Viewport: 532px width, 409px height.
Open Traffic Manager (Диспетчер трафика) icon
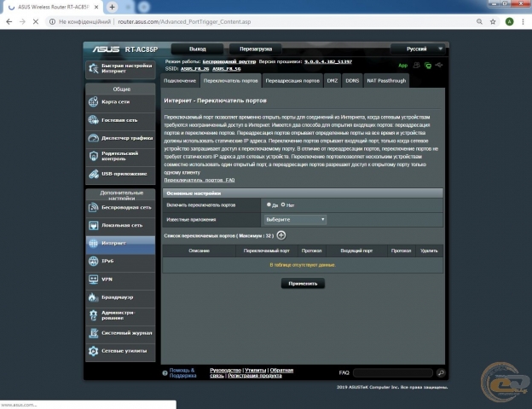[x=93, y=138]
